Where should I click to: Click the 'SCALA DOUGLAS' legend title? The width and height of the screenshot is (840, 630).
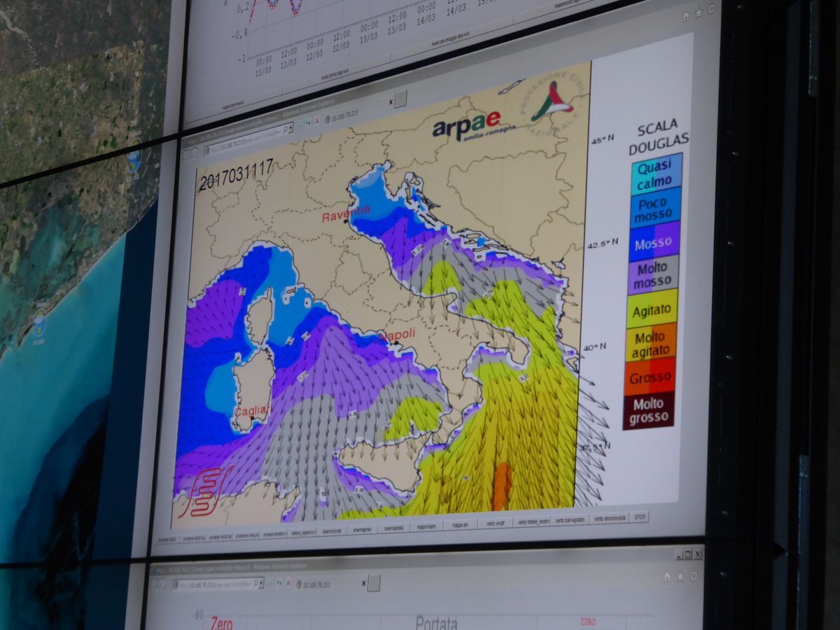pos(657,136)
